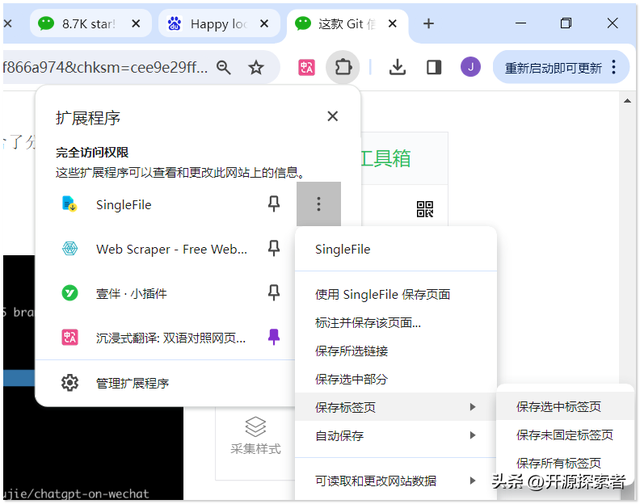The image size is (640, 504).
Task: Click the 采集样式 label
Action: (x=256, y=449)
